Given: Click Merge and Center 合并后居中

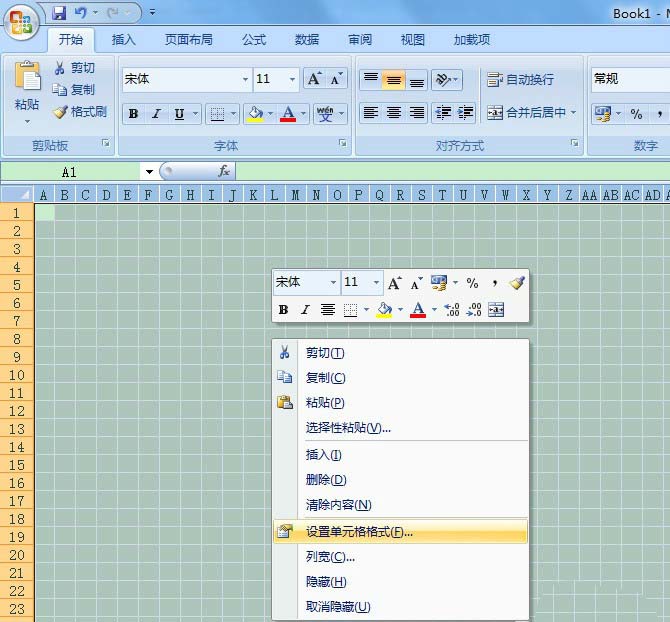Looking at the screenshot, I should (526, 113).
